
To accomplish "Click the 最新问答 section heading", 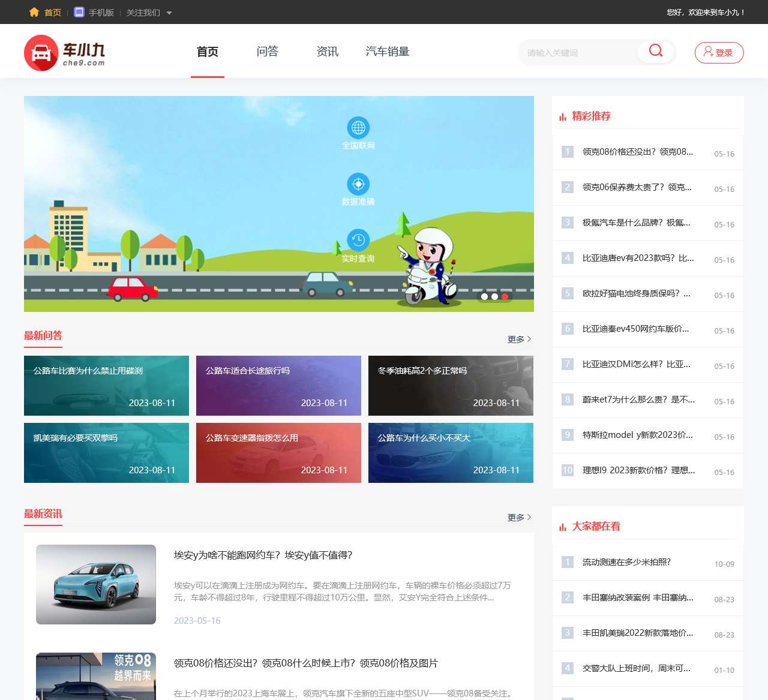I will [43, 336].
